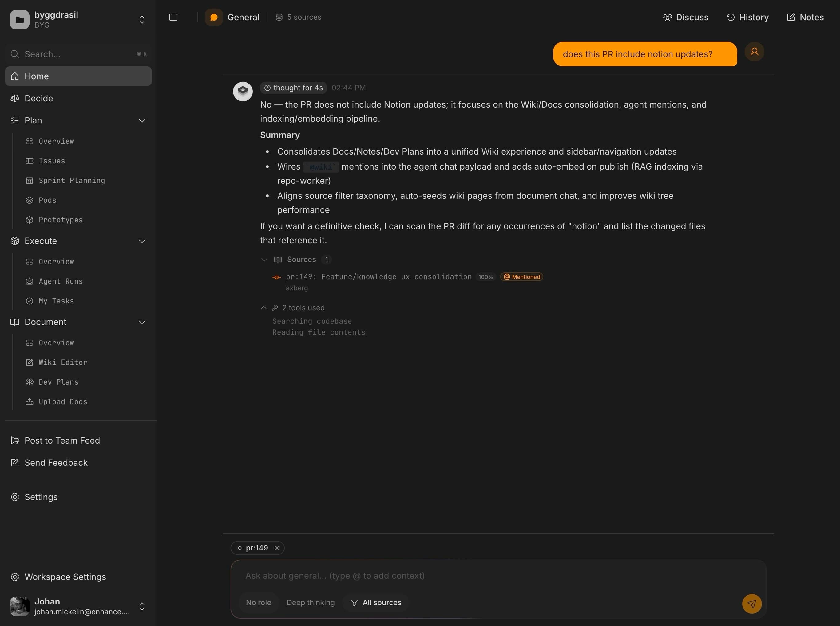
Task: Switch source filter via All sources
Action: 375,602
